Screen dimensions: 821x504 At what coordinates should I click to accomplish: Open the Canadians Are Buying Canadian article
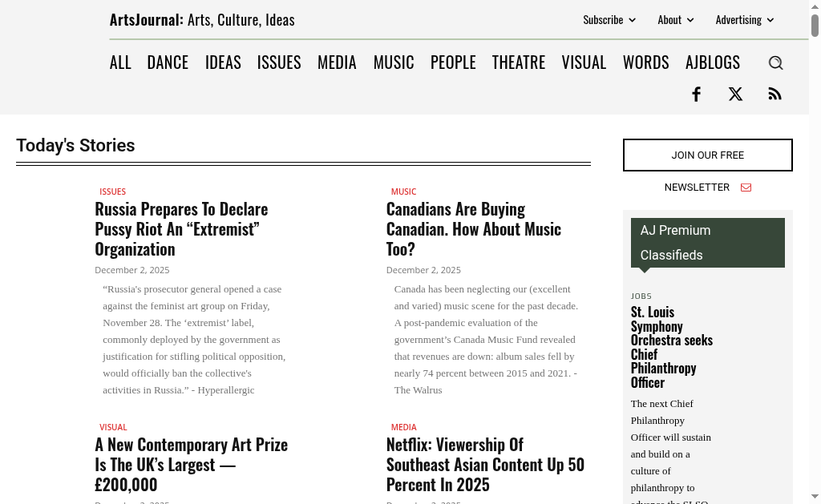(x=473, y=228)
